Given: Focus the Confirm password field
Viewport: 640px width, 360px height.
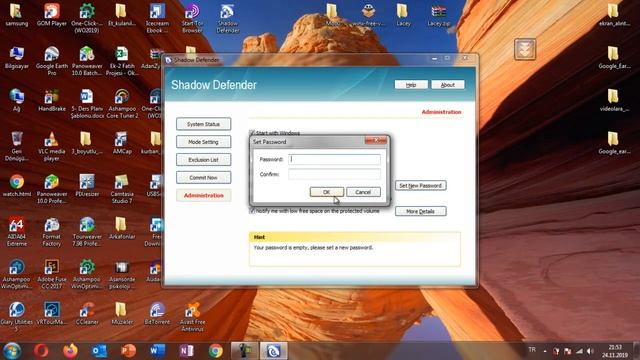Looking at the screenshot, I should tap(334, 174).
